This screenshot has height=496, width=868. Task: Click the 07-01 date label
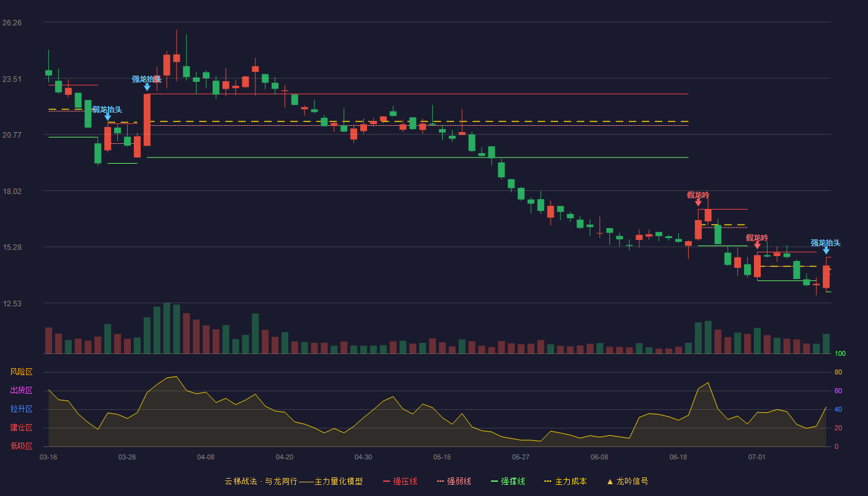(757, 457)
